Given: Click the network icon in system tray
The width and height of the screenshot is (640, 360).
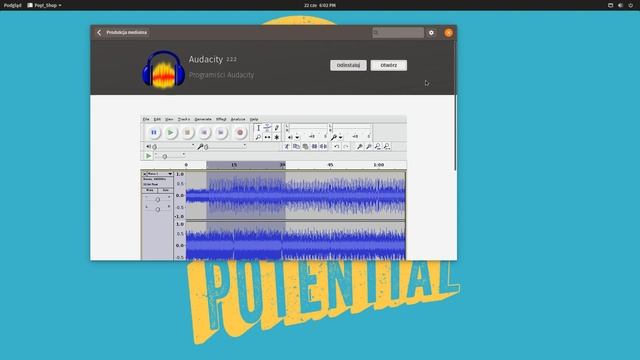Looking at the screenshot, I should click(x=611, y=5).
